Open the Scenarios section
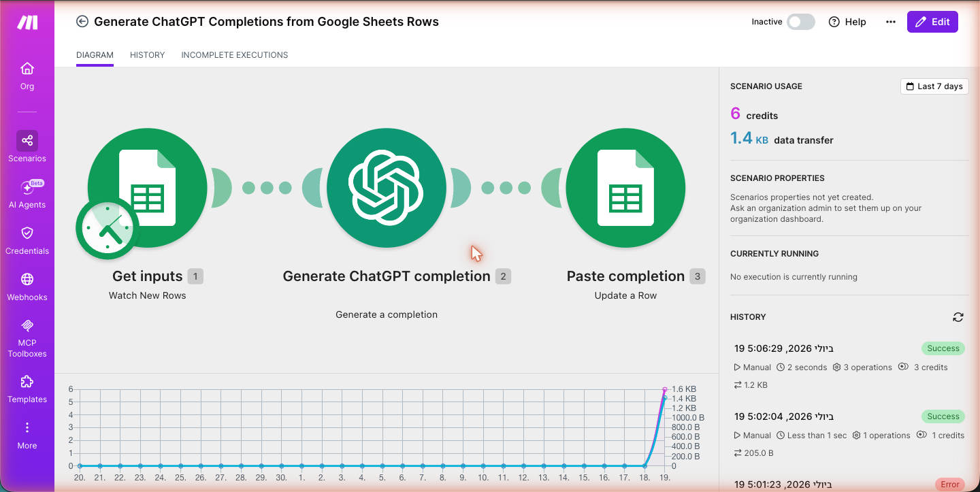 click(x=27, y=148)
